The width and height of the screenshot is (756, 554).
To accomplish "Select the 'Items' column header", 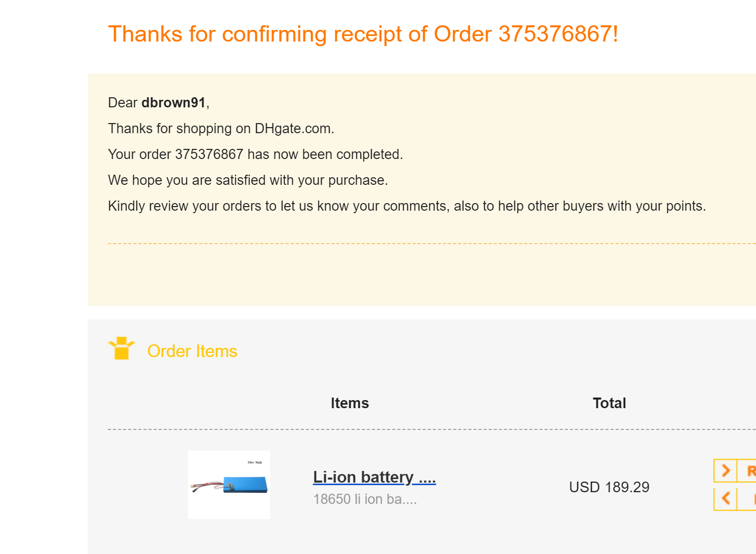I will pos(350,403).
